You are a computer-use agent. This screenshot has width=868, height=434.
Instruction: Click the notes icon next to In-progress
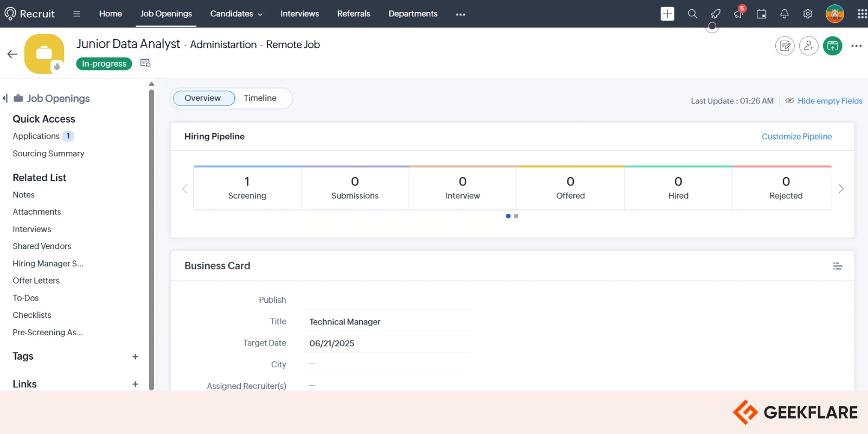click(x=145, y=63)
